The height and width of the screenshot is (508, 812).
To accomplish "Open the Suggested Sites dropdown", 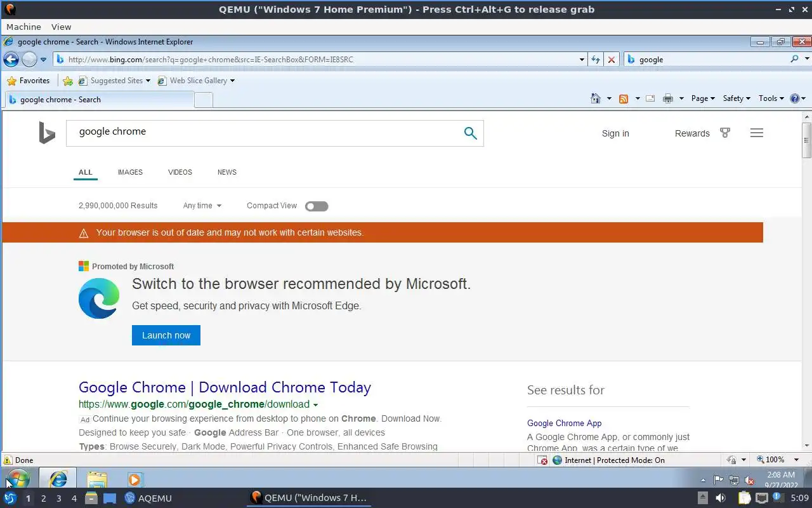I will click(x=114, y=81).
